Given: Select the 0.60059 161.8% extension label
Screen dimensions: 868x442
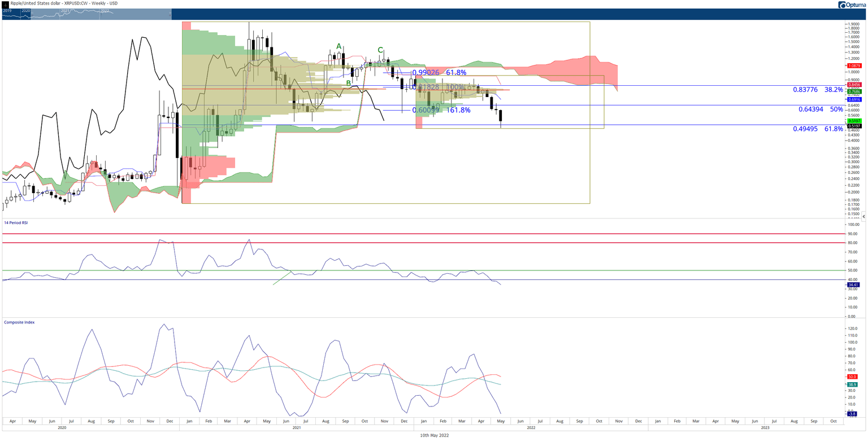Looking at the screenshot, I should click(441, 110).
